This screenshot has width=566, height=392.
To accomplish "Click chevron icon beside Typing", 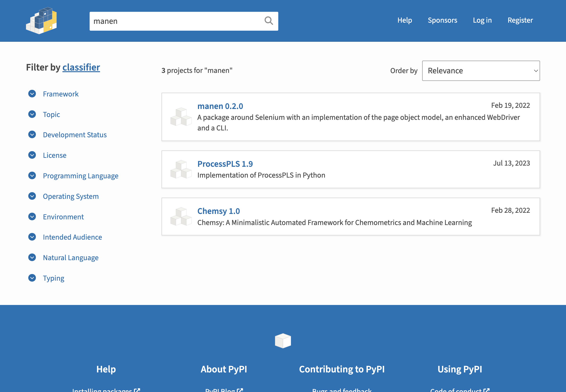I will [32, 278].
